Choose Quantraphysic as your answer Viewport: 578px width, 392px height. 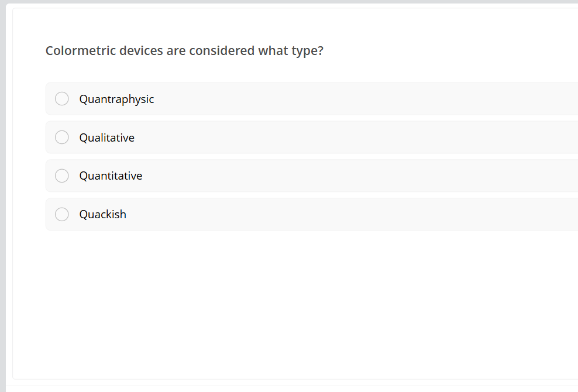pyautogui.click(x=116, y=98)
